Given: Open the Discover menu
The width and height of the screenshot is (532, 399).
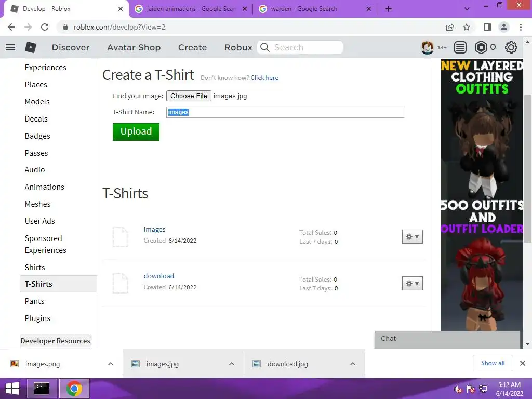Looking at the screenshot, I should click(71, 47).
